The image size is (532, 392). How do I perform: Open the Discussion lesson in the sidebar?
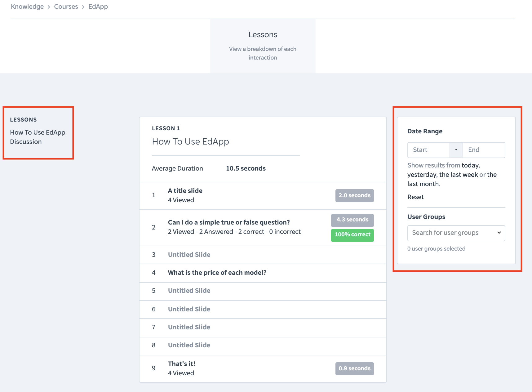pyautogui.click(x=26, y=142)
